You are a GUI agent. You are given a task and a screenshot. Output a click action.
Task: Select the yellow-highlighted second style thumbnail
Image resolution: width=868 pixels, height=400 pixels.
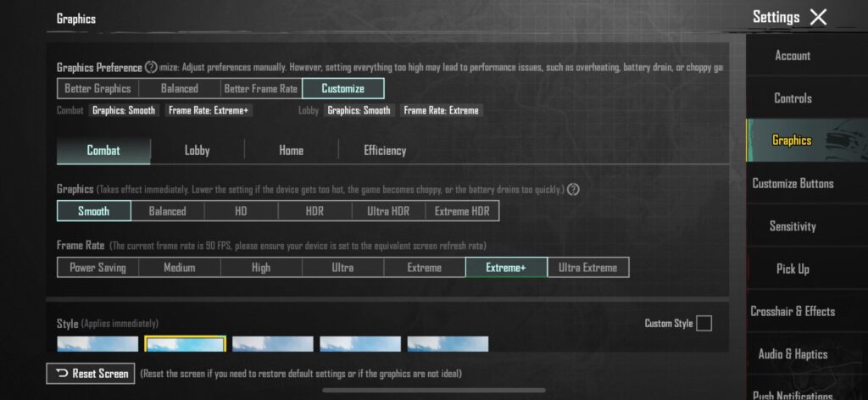point(185,343)
